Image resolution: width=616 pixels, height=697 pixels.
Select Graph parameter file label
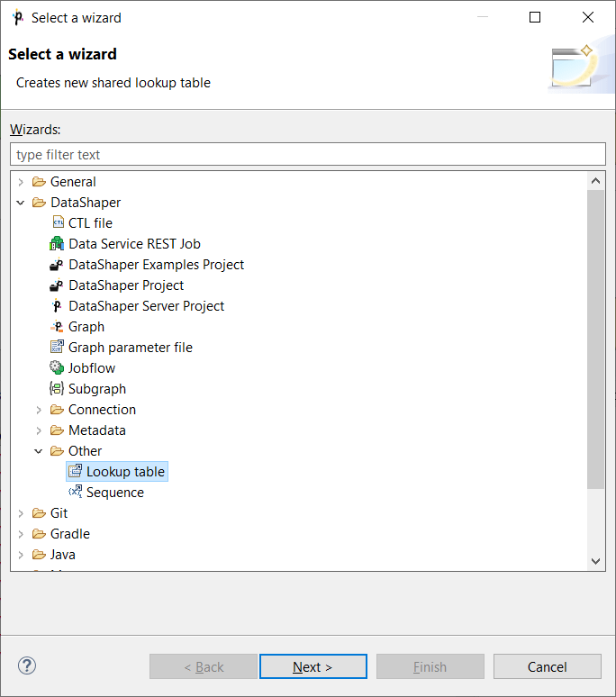[131, 348]
